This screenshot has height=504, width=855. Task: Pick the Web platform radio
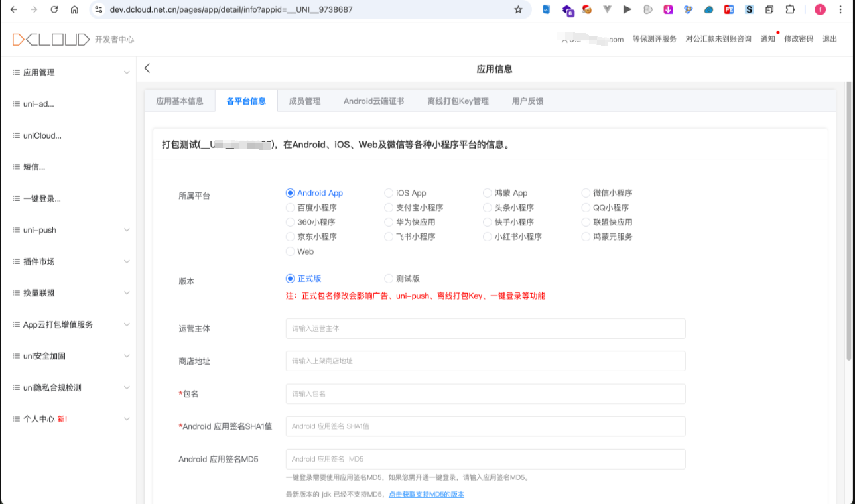tap(290, 251)
